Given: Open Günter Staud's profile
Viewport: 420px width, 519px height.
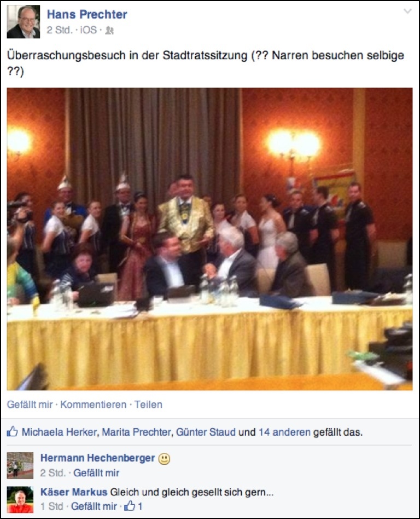Looking at the screenshot, I should point(206,432).
